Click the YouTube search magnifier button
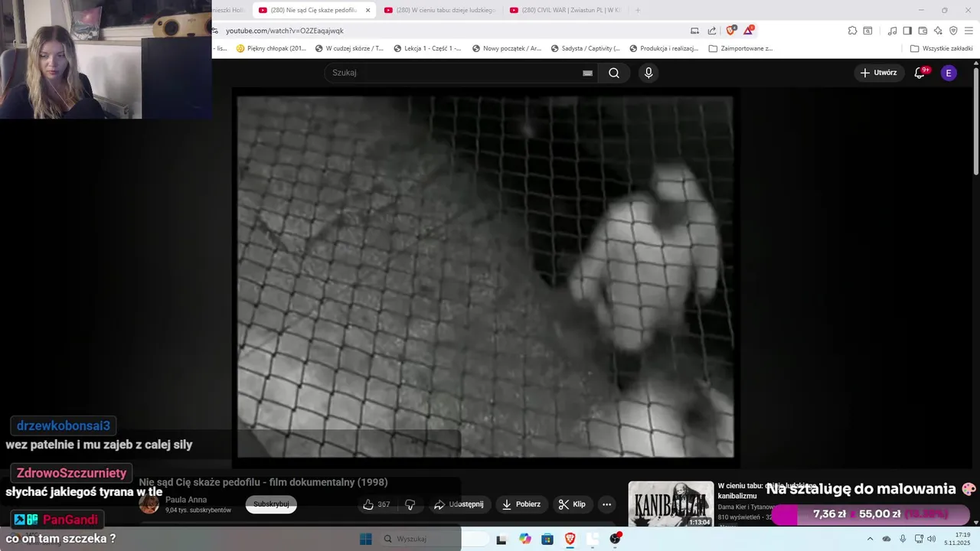Viewport: 980px width, 551px height. click(614, 73)
